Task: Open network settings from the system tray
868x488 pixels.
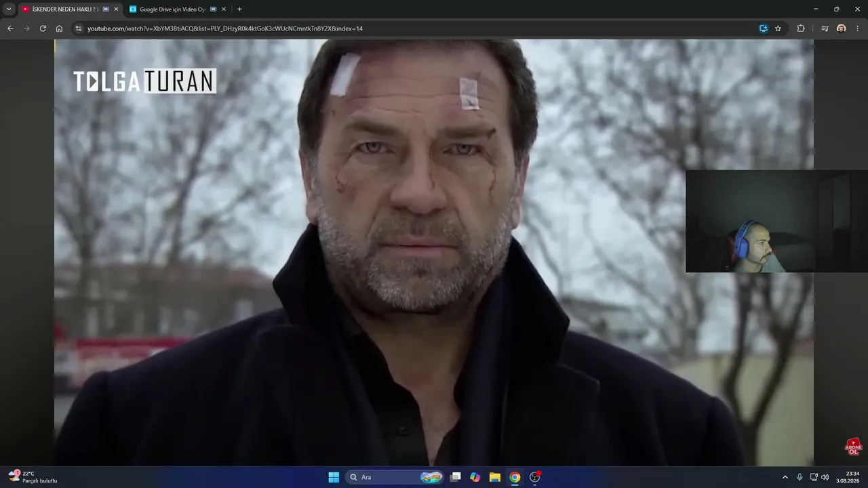Action: click(x=814, y=477)
